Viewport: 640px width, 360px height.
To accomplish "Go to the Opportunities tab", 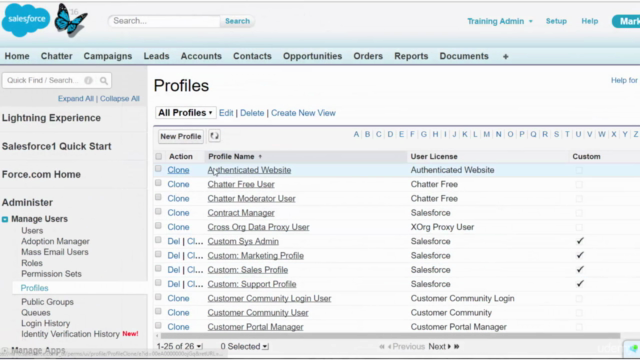I will (x=313, y=56).
